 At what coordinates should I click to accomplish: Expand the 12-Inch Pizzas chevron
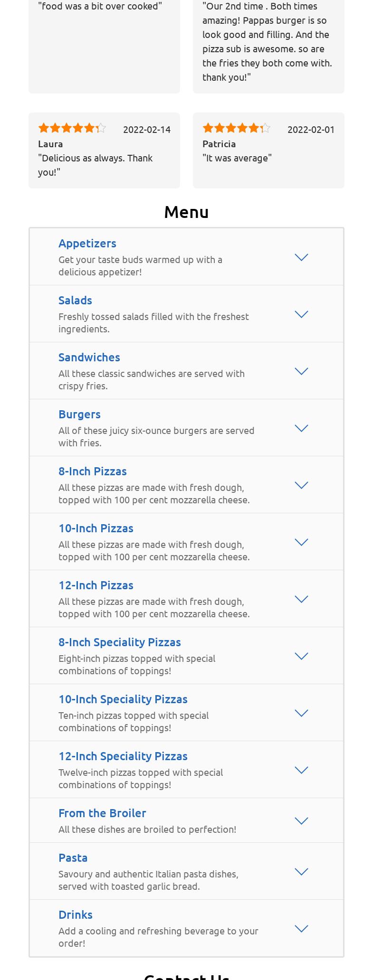click(x=301, y=599)
